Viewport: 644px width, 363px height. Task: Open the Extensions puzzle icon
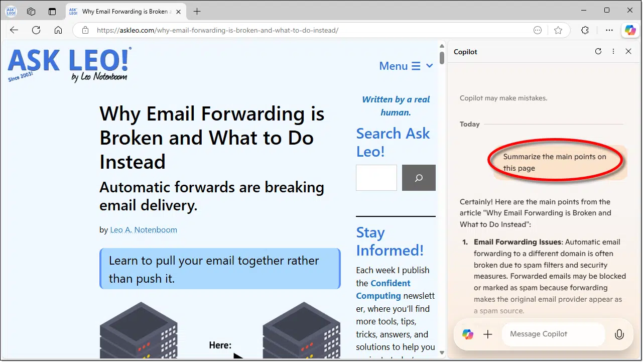(585, 30)
